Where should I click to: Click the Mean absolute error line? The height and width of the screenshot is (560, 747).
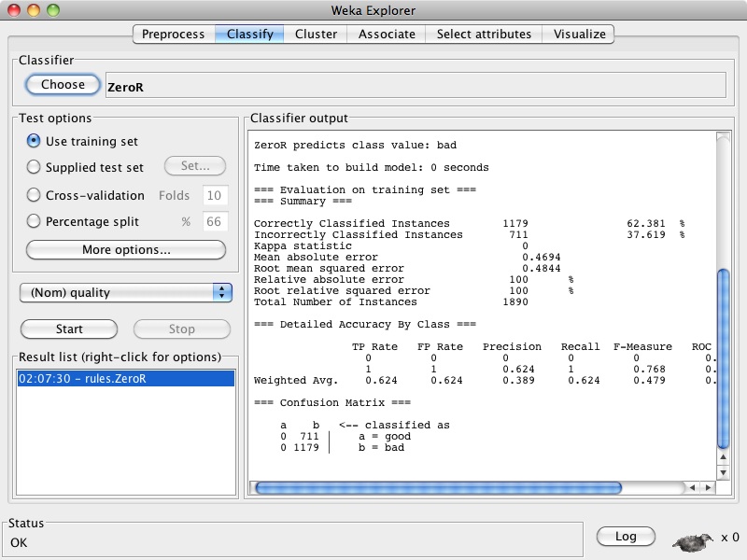click(407, 258)
